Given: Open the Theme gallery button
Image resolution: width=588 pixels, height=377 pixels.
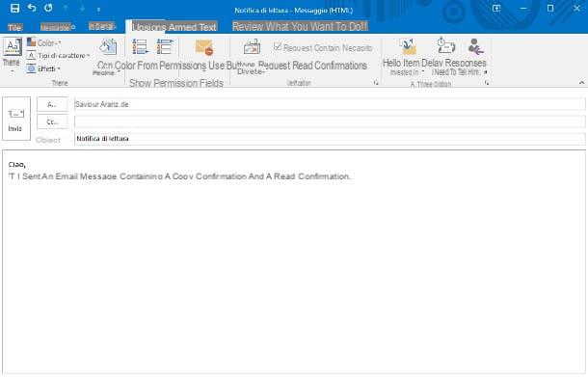Looking at the screenshot, I should (x=12, y=54).
